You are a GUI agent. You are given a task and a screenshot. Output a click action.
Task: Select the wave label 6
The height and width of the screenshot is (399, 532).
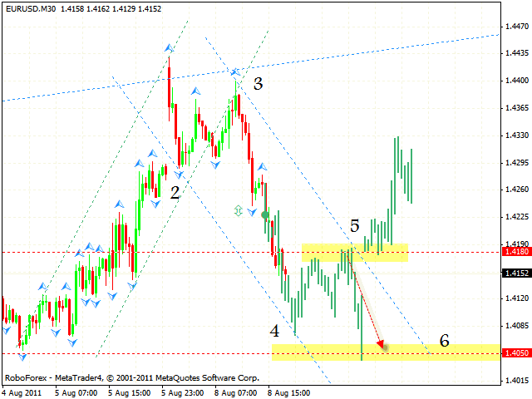pos(444,340)
